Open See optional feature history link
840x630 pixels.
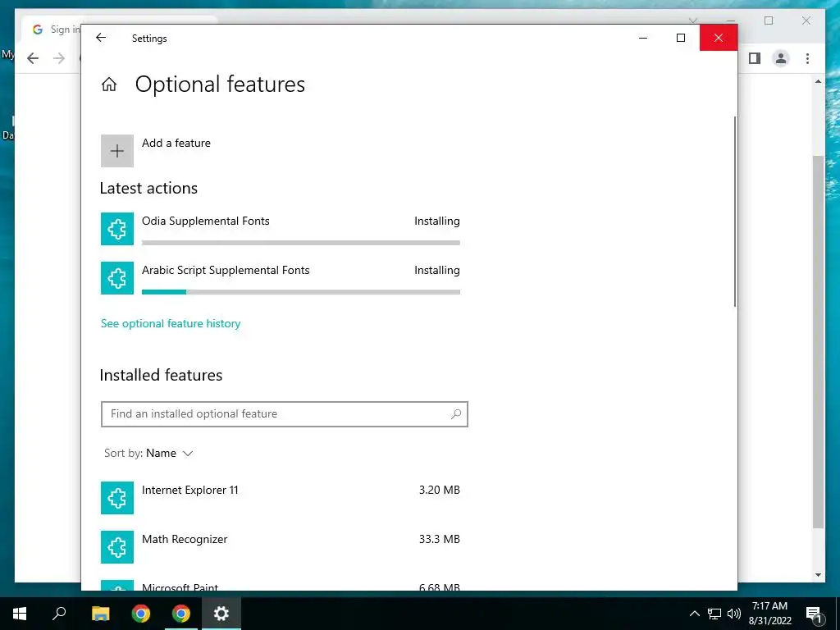(x=171, y=323)
